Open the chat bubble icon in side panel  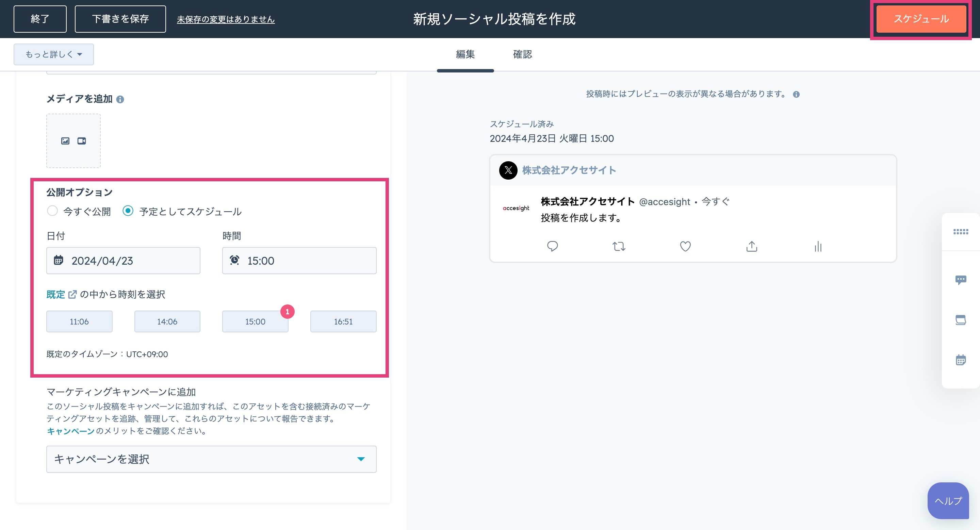coord(961,280)
